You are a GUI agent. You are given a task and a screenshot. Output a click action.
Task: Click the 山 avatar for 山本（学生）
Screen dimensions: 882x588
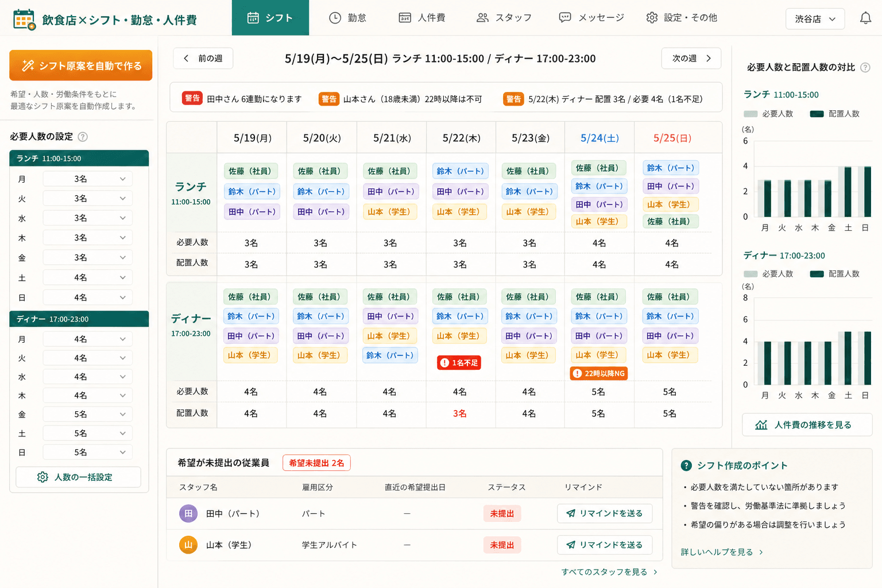coord(188,545)
